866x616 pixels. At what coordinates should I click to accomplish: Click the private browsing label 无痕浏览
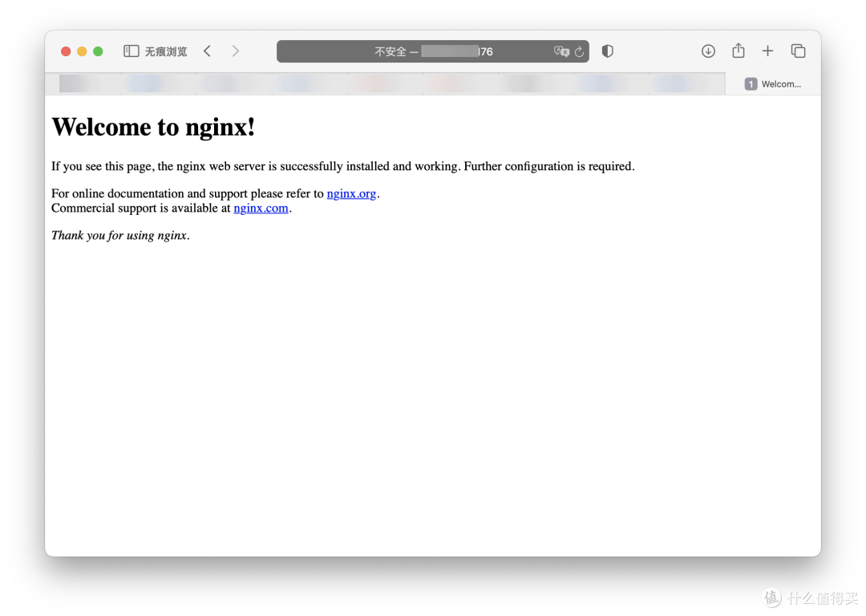pyautogui.click(x=166, y=51)
